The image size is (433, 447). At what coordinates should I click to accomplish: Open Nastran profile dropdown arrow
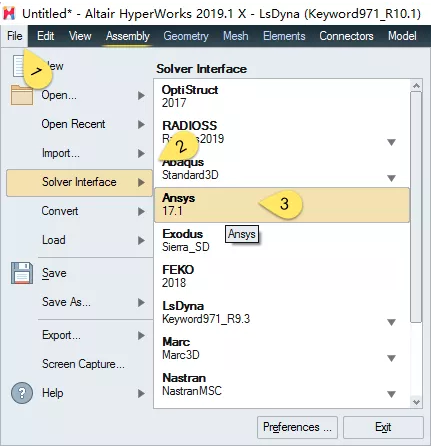coord(391,394)
